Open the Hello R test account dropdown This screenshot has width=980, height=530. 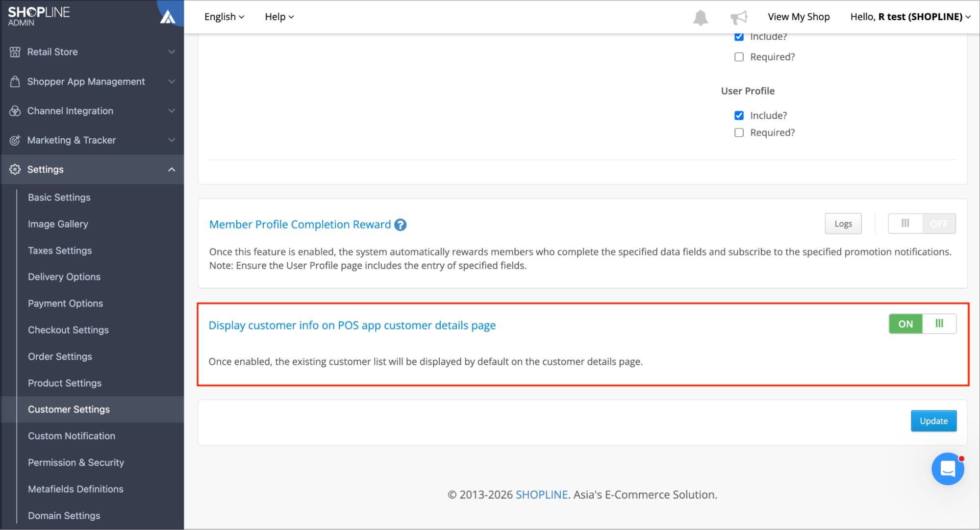[x=910, y=17]
